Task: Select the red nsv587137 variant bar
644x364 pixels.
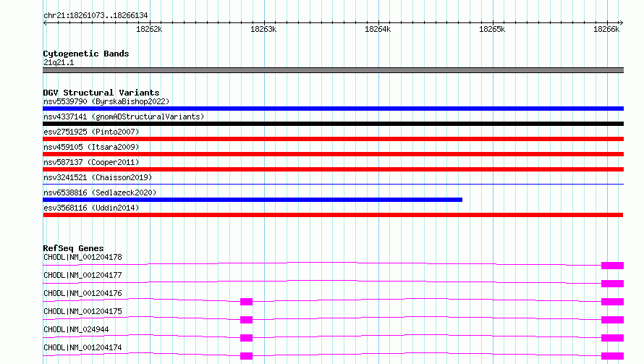Action: point(333,169)
